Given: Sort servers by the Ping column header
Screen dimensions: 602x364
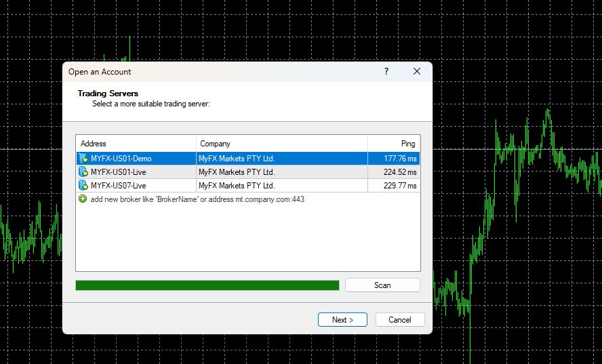Looking at the screenshot, I should point(394,144).
